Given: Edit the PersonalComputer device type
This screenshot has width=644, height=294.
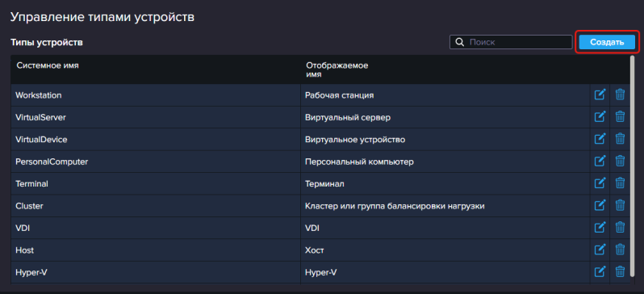Looking at the screenshot, I should point(600,162).
